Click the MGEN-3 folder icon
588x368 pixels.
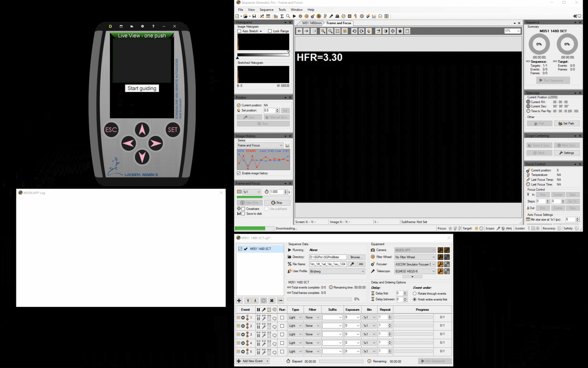point(132,26)
